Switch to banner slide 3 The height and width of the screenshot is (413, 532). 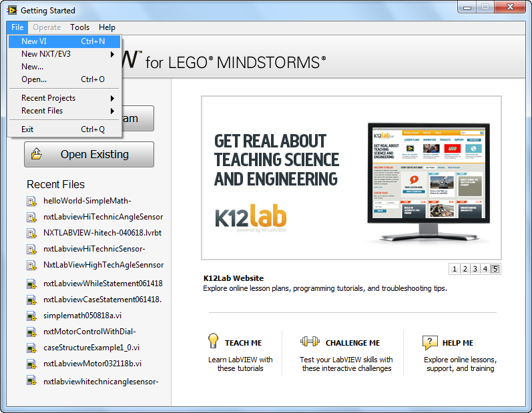click(475, 269)
